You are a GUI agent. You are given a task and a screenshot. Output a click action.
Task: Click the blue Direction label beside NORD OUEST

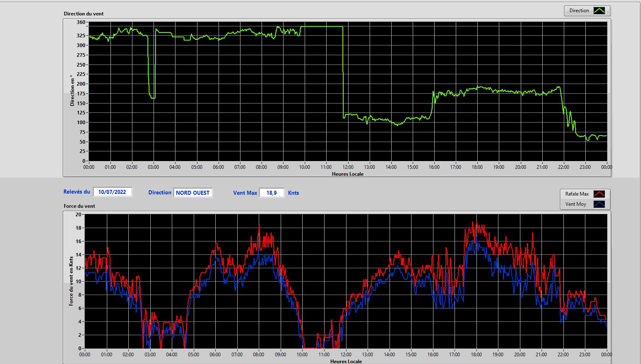[160, 192]
